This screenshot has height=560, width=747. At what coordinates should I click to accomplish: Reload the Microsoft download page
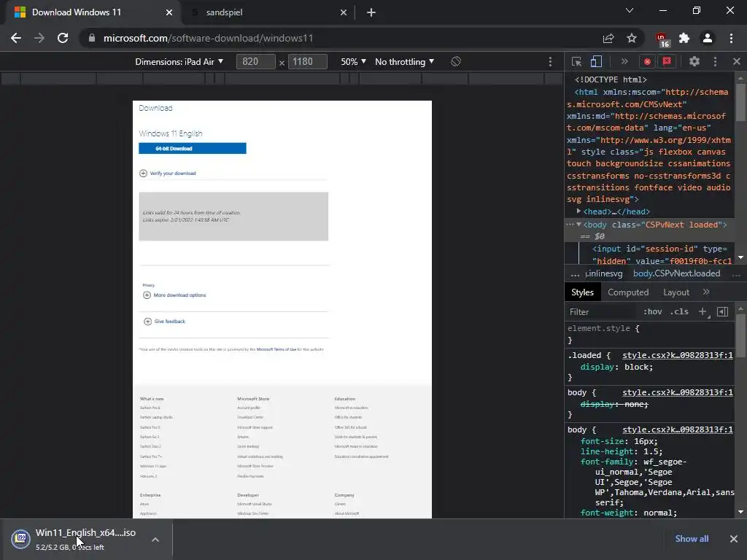pyautogui.click(x=63, y=38)
